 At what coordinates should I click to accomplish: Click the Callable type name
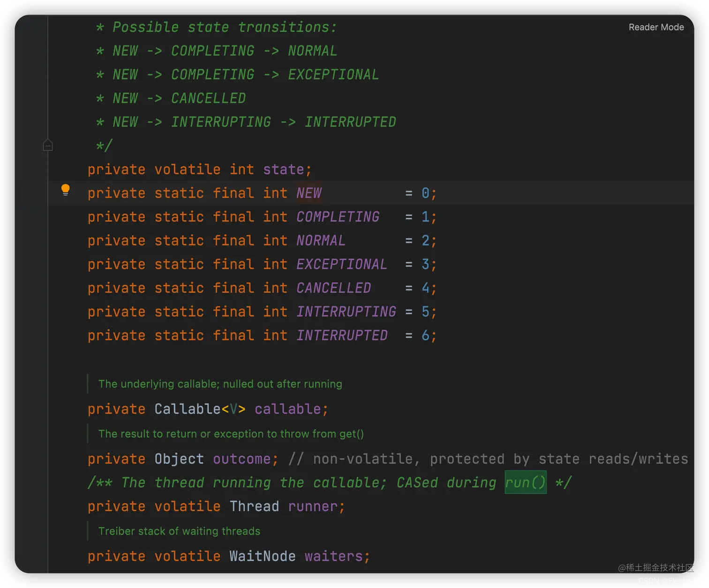click(x=187, y=409)
